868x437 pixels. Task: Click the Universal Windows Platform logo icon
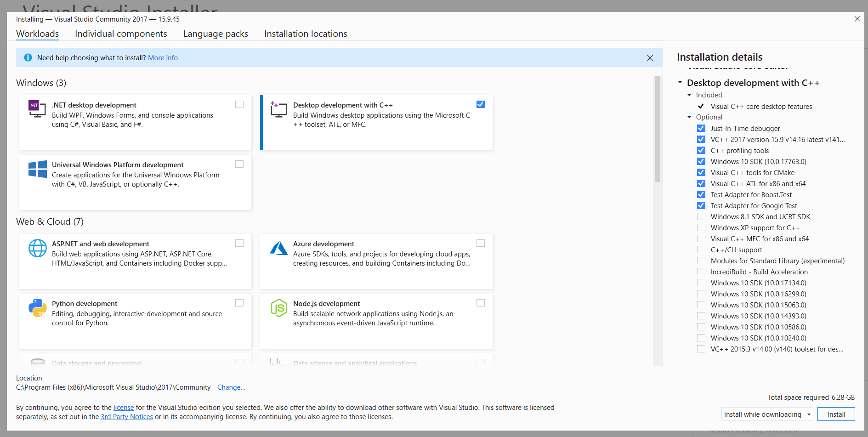click(x=38, y=169)
